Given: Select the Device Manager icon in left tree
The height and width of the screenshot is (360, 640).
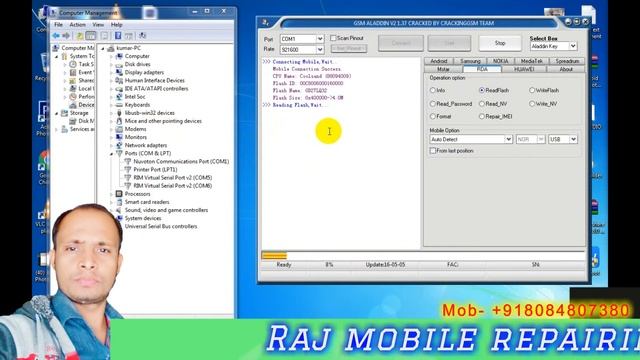Looking at the screenshot, I should pyautogui.click(x=73, y=105).
